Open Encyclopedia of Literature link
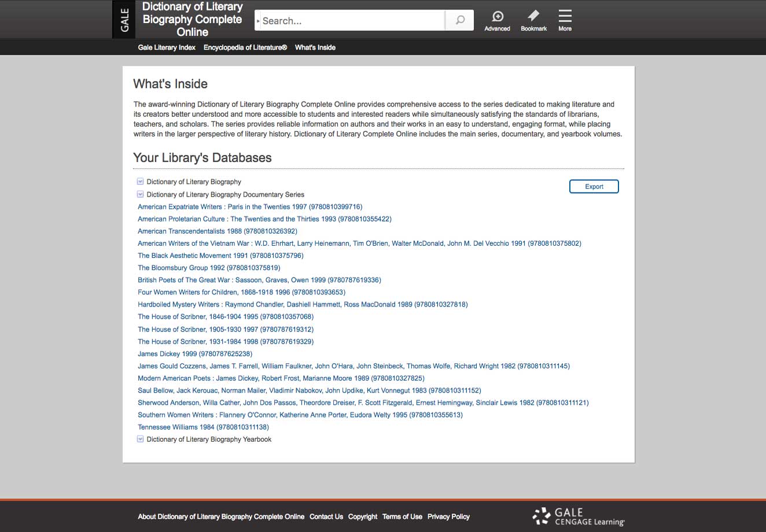This screenshot has height=532, width=766. [x=245, y=47]
